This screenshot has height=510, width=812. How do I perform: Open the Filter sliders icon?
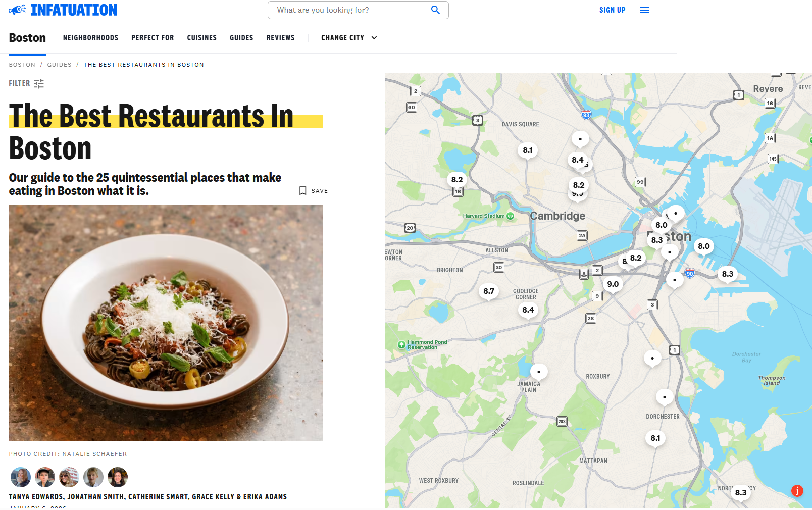pyautogui.click(x=39, y=83)
